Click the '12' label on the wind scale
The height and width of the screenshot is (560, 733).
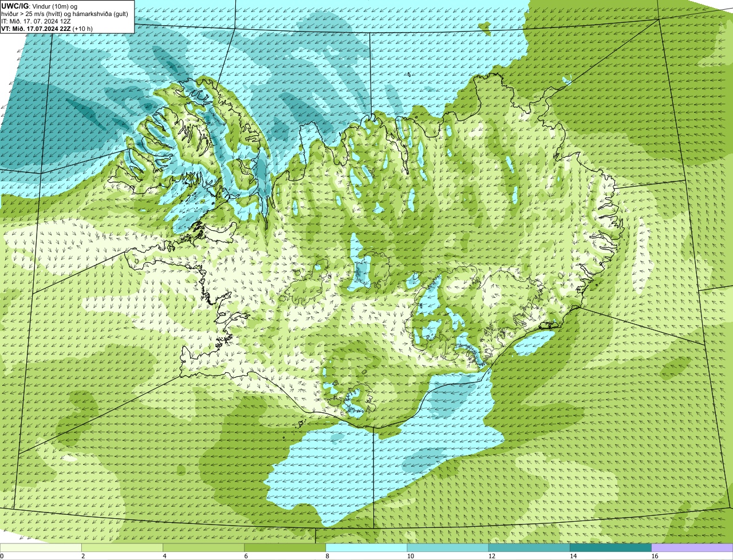point(491,556)
